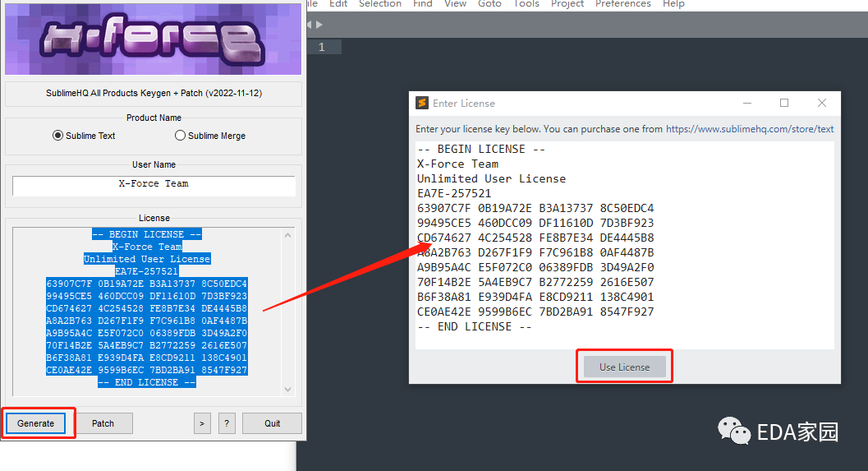This screenshot has height=471, width=868.
Task: Open the Find menu
Action: (x=422, y=4)
